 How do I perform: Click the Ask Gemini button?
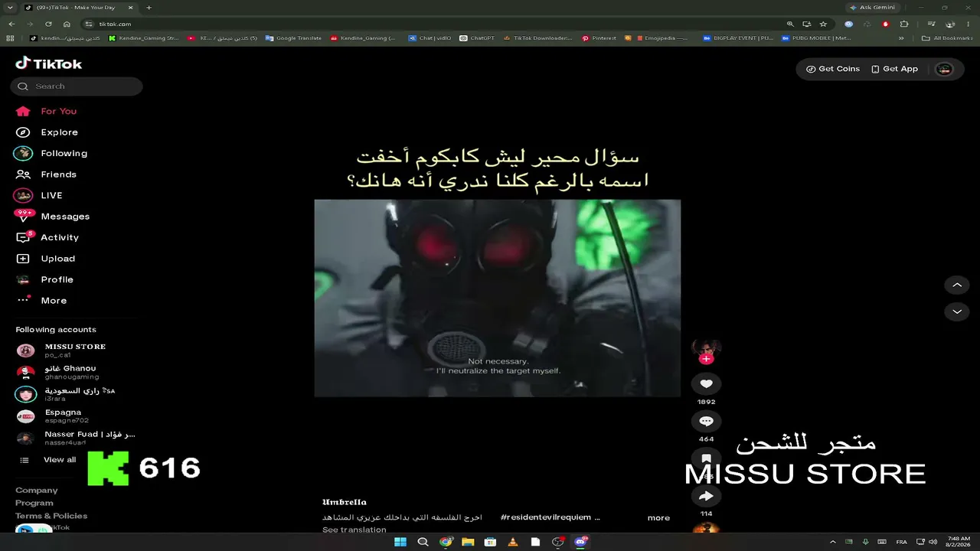click(871, 8)
